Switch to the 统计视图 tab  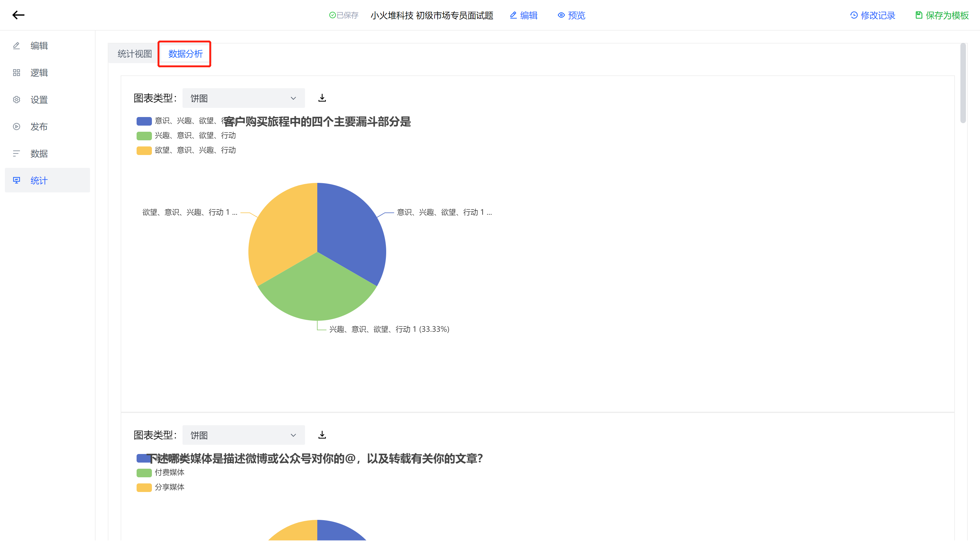click(x=135, y=54)
